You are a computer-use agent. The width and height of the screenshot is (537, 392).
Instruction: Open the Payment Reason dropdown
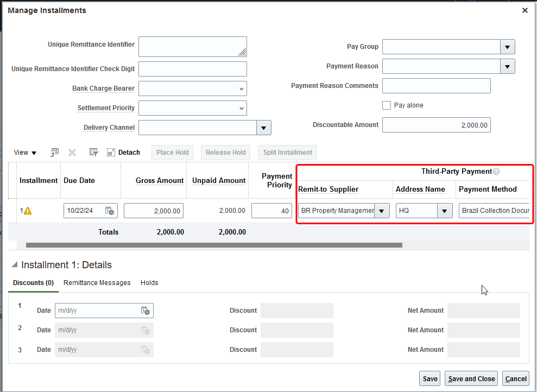(x=508, y=66)
